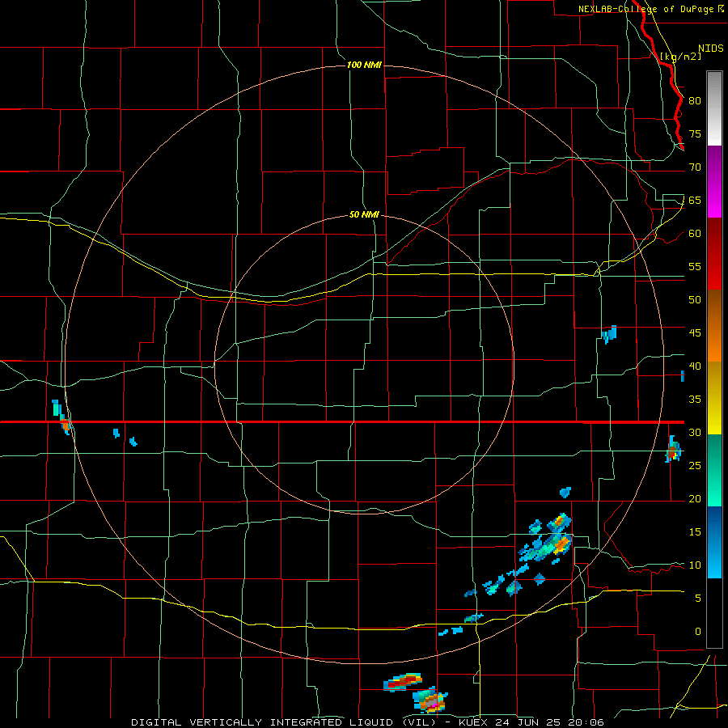This screenshot has height=728, width=728.
Task: Select the black bottom segment of color scale
Action: click(714, 613)
